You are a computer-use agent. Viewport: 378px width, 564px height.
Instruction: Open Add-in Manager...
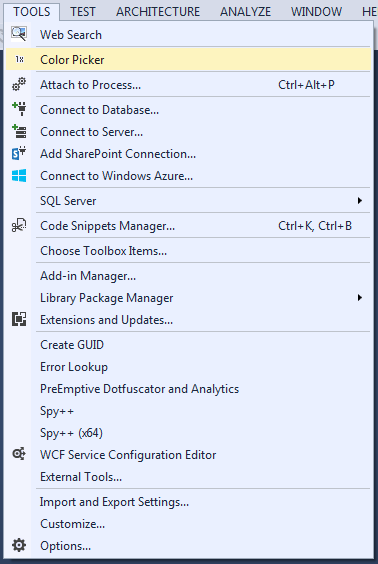(188, 276)
